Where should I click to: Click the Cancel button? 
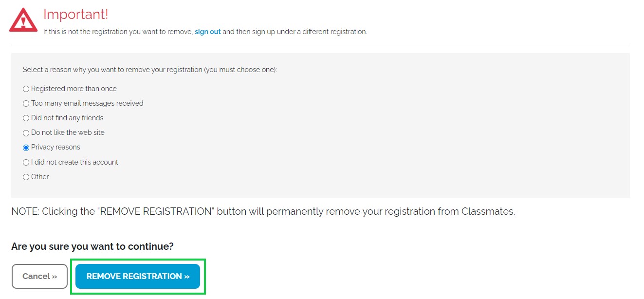point(39,276)
